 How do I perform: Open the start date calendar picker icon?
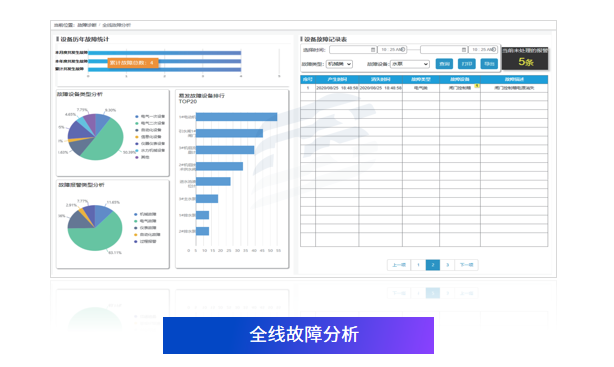[373, 50]
